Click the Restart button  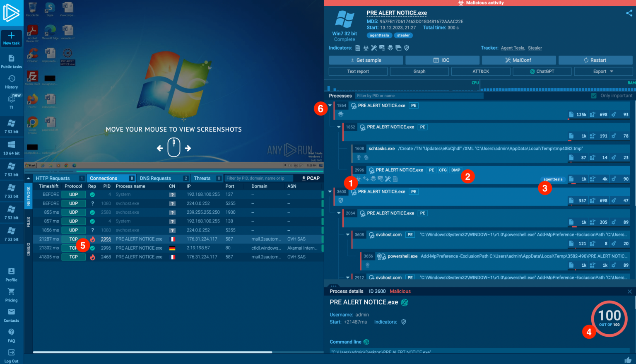[595, 60]
